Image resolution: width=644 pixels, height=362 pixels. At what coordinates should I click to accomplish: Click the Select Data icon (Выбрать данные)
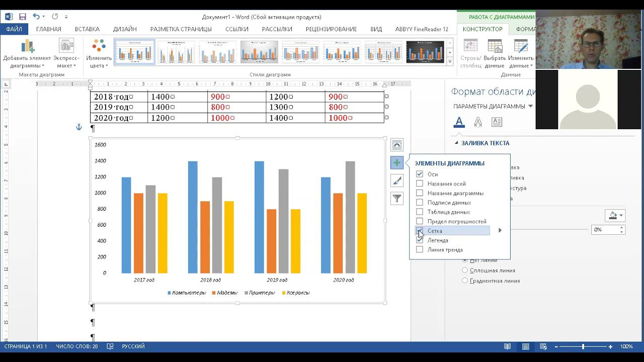tap(494, 54)
